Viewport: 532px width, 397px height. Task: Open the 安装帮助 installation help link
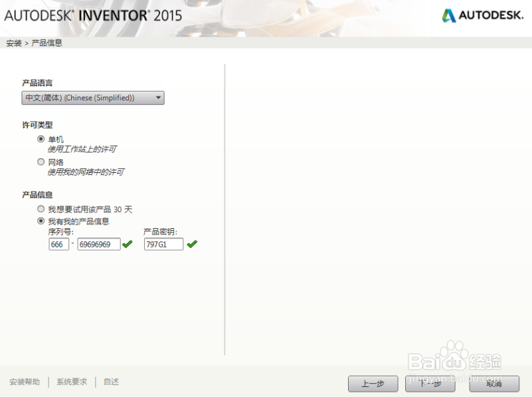pos(25,382)
